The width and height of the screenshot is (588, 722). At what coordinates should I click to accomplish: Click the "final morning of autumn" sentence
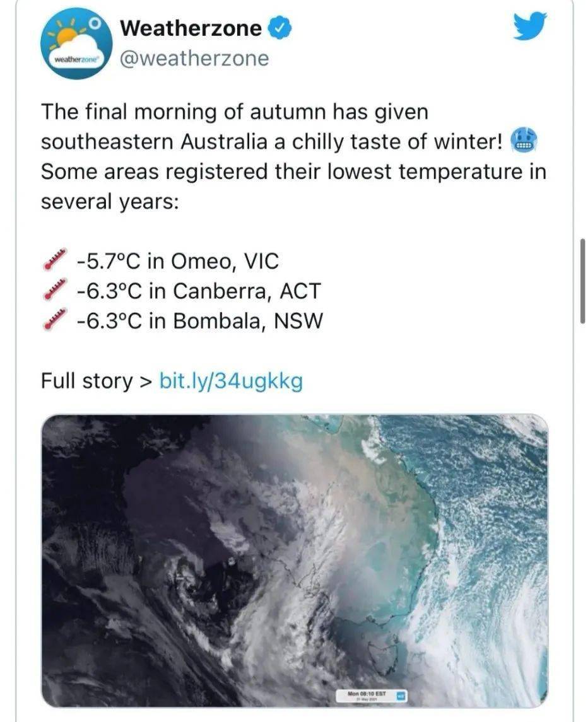click(x=235, y=112)
